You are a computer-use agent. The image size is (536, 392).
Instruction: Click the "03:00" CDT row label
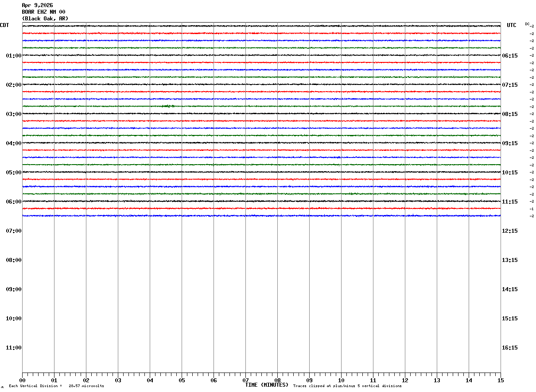[14, 114]
